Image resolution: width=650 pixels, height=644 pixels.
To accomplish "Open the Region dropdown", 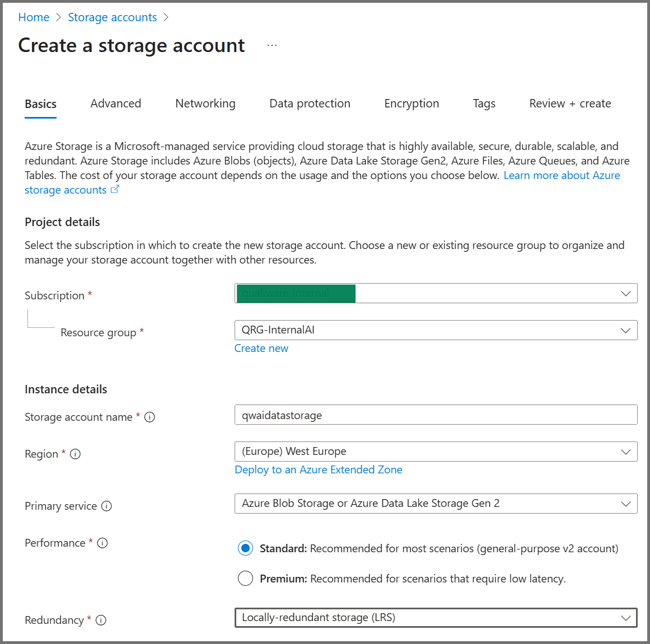I will click(436, 452).
